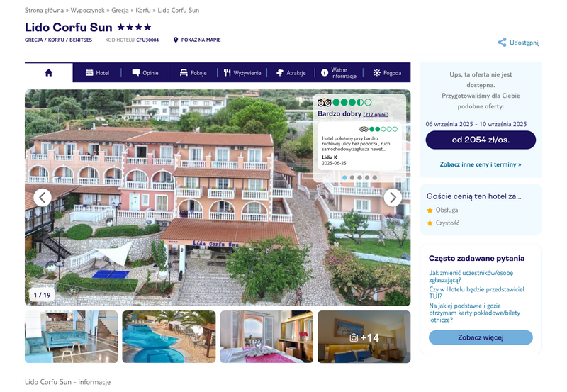567x392 pixels.
Task: Select the third review carousel dot
Action: coord(359,177)
